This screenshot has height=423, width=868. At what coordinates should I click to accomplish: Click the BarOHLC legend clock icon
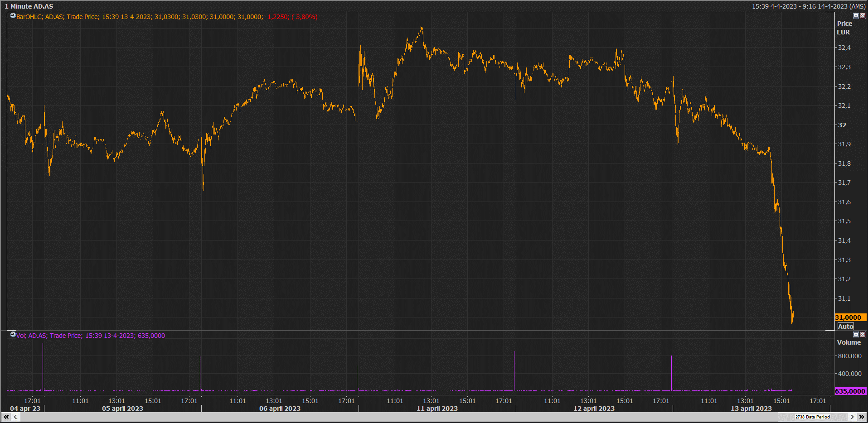click(13, 16)
